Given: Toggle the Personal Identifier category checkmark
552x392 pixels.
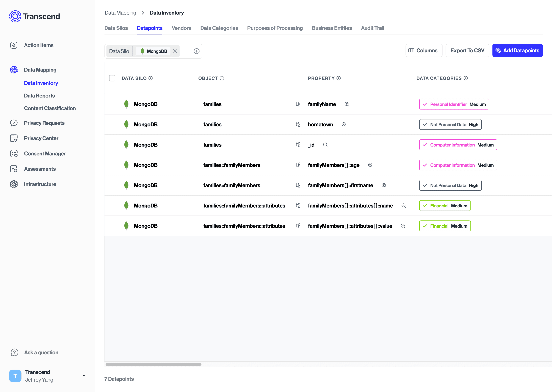Looking at the screenshot, I should point(425,104).
